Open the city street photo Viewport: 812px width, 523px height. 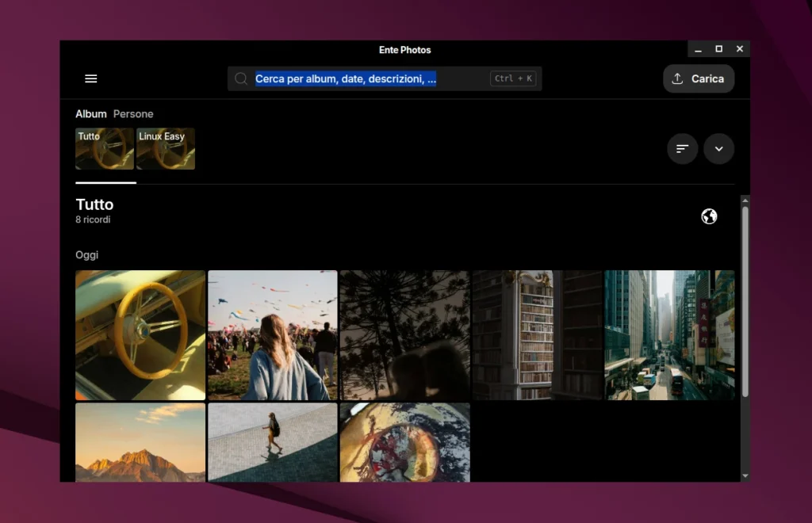(669, 335)
